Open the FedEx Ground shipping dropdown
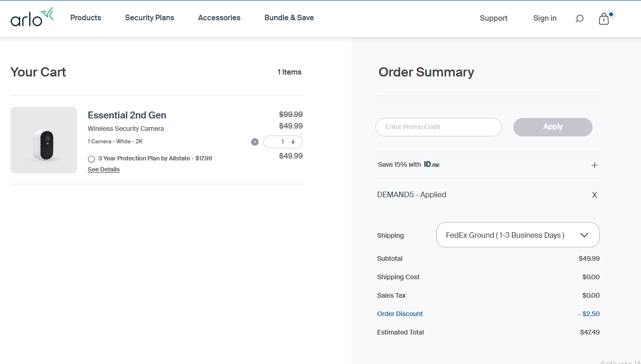641x364 pixels. point(518,235)
